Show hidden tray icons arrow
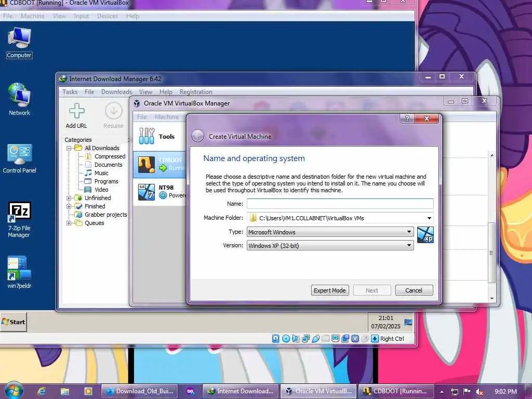 point(442,392)
